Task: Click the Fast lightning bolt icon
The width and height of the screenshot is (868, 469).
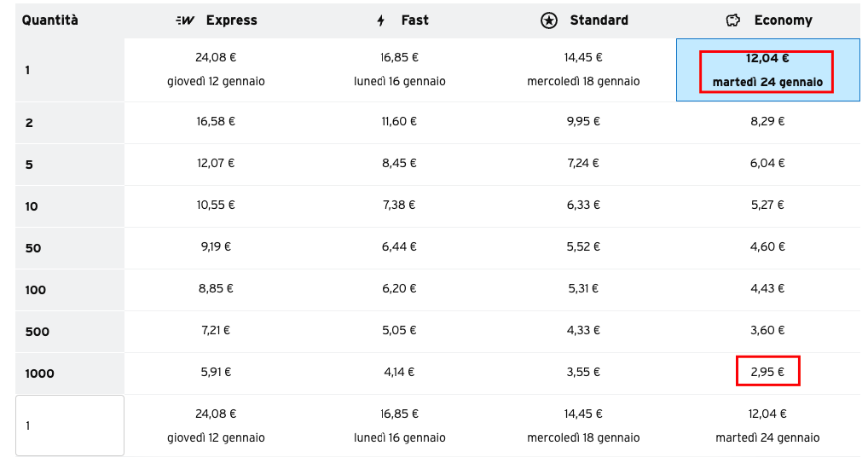Action: point(381,20)
